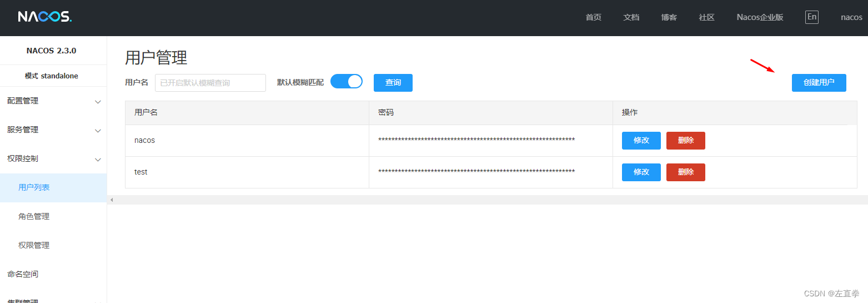Click the 用户管理 page title
868x303 pixels.
[x=156, y=58]
